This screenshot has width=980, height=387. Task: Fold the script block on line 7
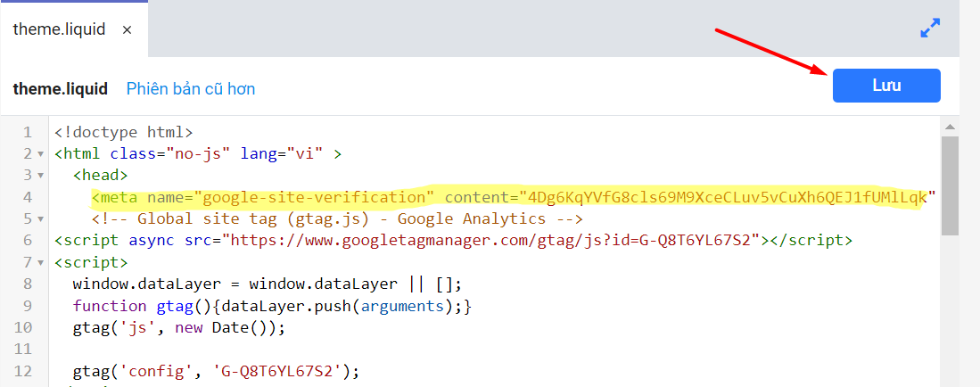41,262
